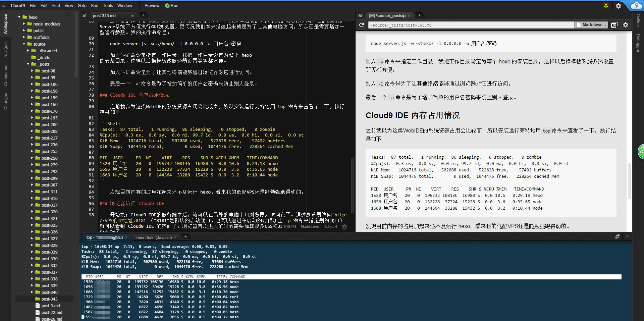Expand the scaffolds folder
This screenshot has height=321, width=644.
click(x=24, y=37)
